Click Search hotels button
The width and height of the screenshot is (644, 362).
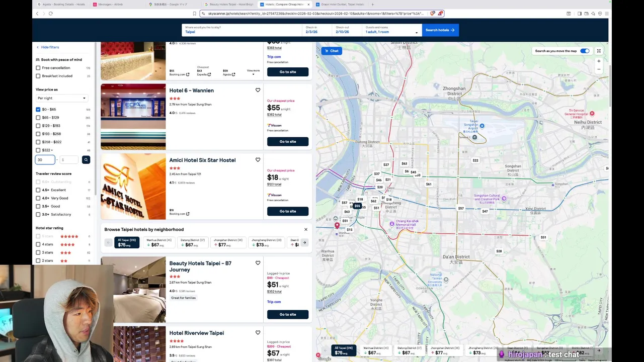coord(440,30)
